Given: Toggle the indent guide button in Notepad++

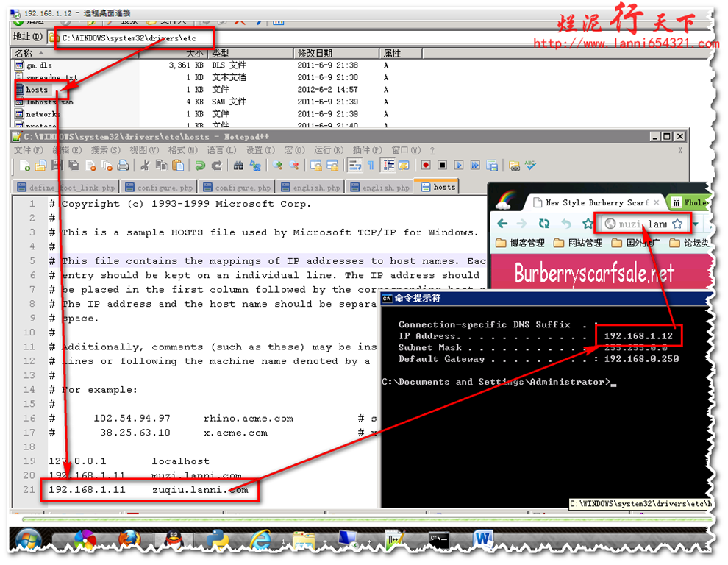Looking at the screenshot, I should pyautogui.click(x=388, y=166).
